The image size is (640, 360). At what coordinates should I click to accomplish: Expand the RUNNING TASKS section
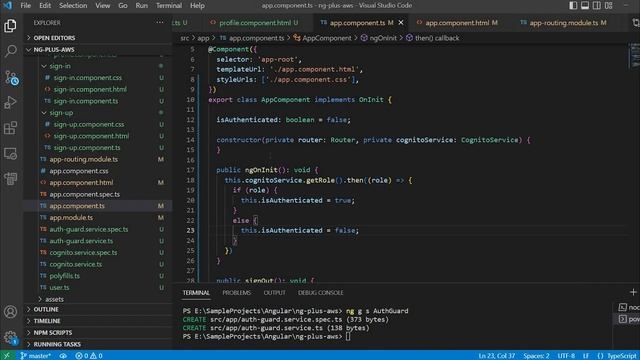(x=98, y=344)
